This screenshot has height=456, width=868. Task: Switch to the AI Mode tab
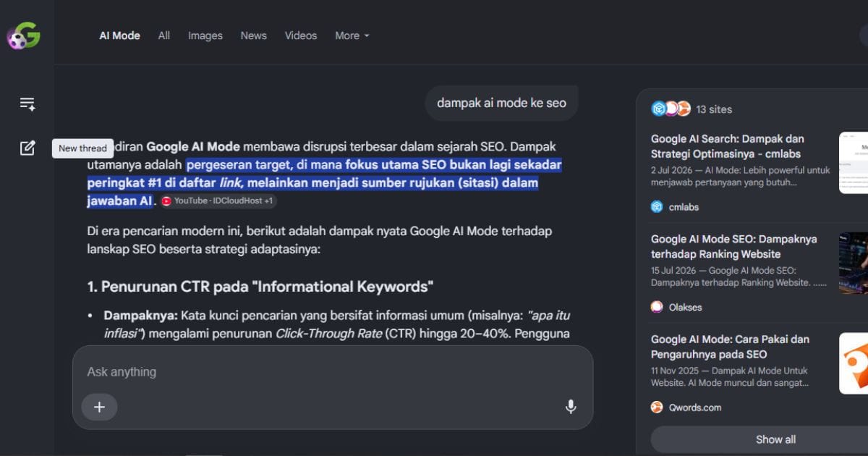[x=120, y=35]
